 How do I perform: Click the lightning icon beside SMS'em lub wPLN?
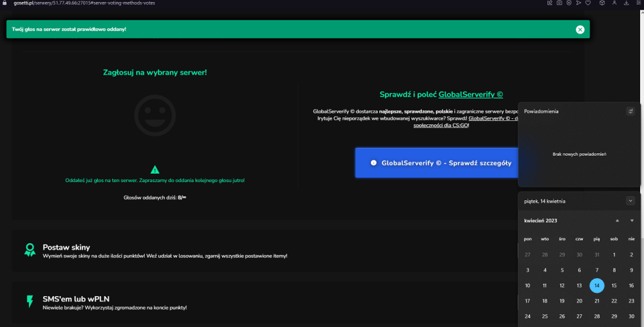tap(30, 301)
